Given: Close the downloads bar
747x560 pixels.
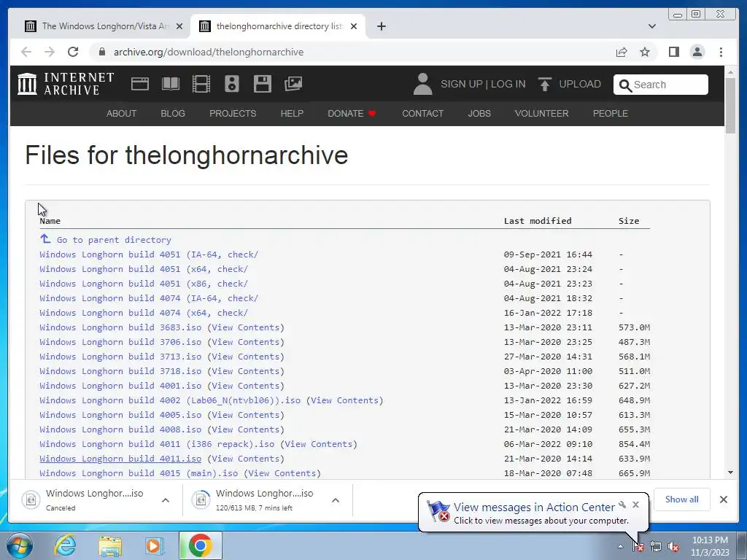Looking at the screenshot, I should [x=723, y=499].
